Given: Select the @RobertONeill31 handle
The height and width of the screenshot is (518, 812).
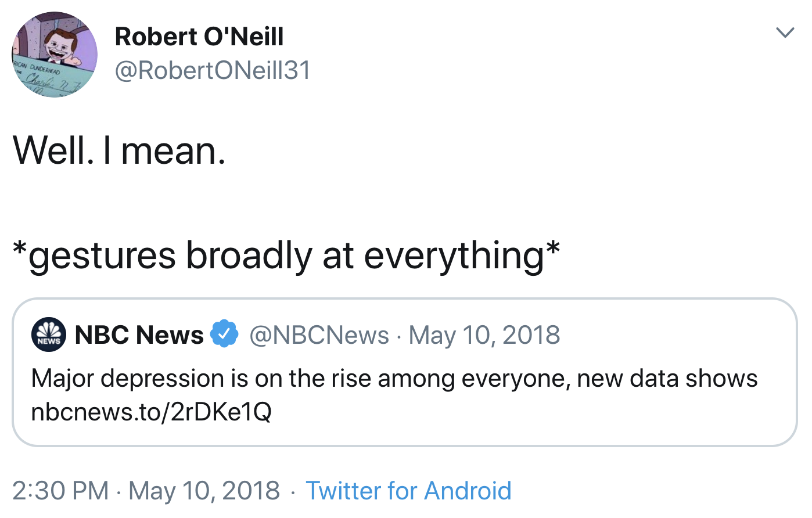Looking at the screenshot, I should [x=213, y=71].
